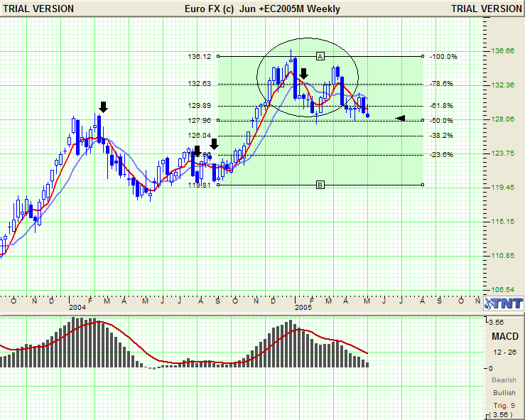Click the chart title Euro FX Jun Weekly
Viewport: 525px width, 420px height.
tap(262, 9)
